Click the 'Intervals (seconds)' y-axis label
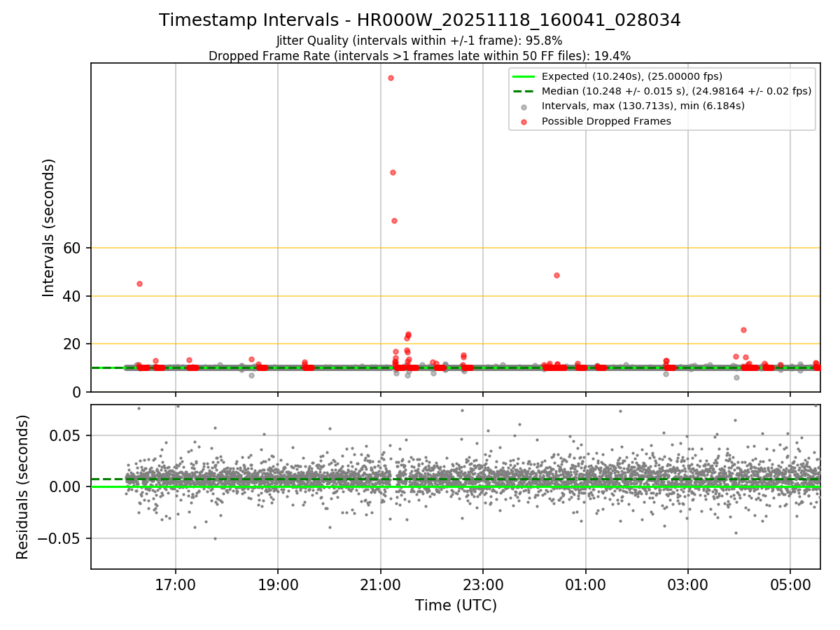This screenshot has width=840, height=630. pyautogui.click(x=48, y=227)
